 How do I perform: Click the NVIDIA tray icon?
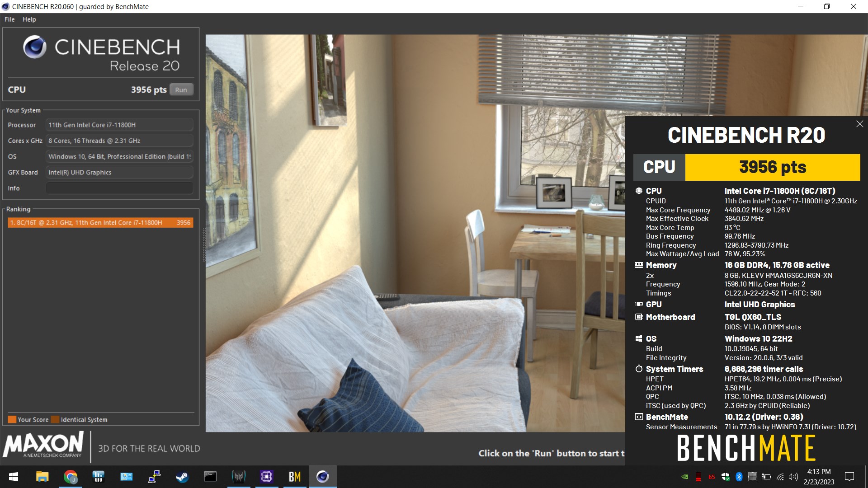pos(685,477)
